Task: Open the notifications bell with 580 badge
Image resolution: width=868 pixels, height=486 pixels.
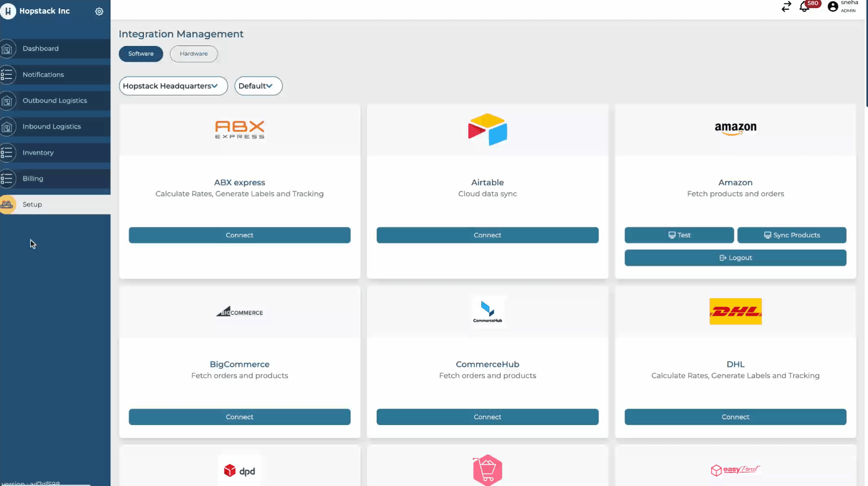Action: tap(805, 7)
